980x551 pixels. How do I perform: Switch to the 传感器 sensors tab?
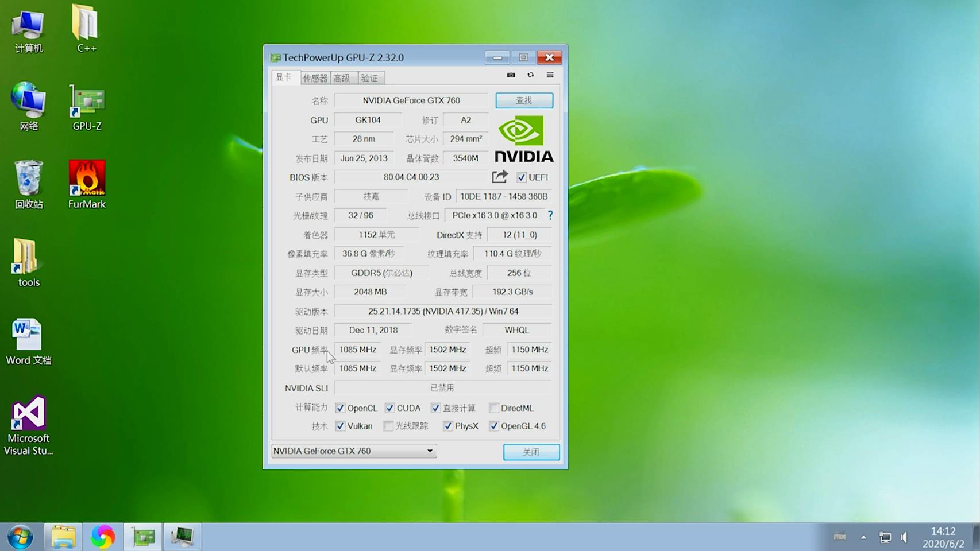click(315, 78)
